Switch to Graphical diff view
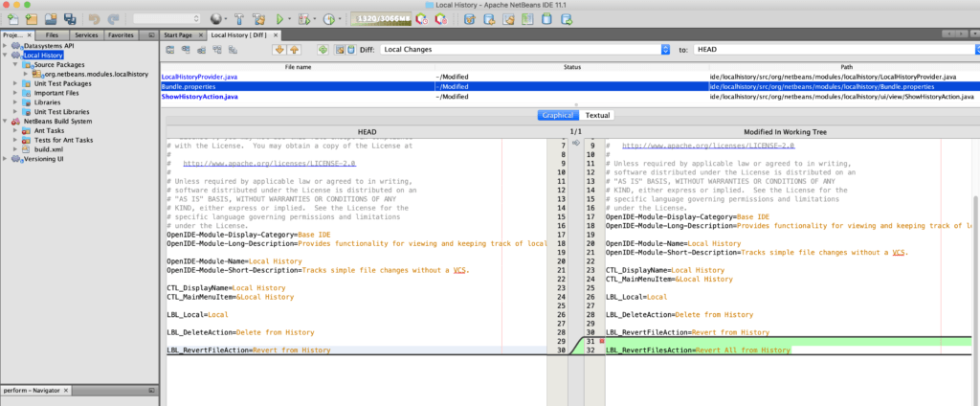 pos(557,115)
